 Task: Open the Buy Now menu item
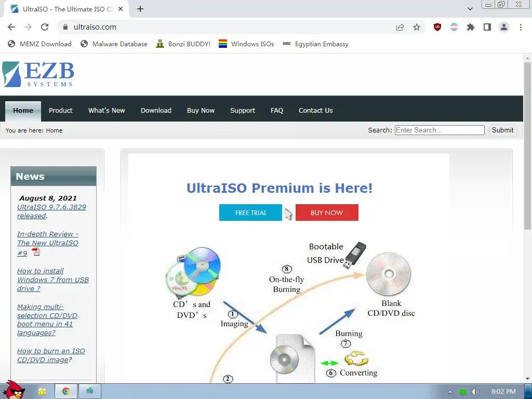coord(201,111)
